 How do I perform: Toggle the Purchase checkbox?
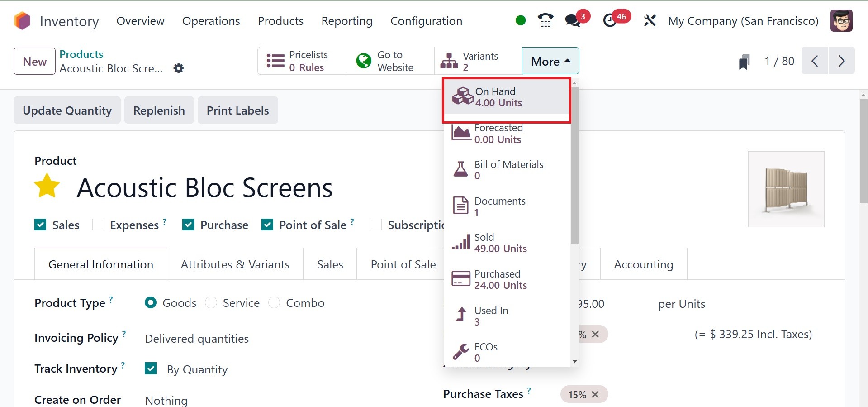click(189, 225)
